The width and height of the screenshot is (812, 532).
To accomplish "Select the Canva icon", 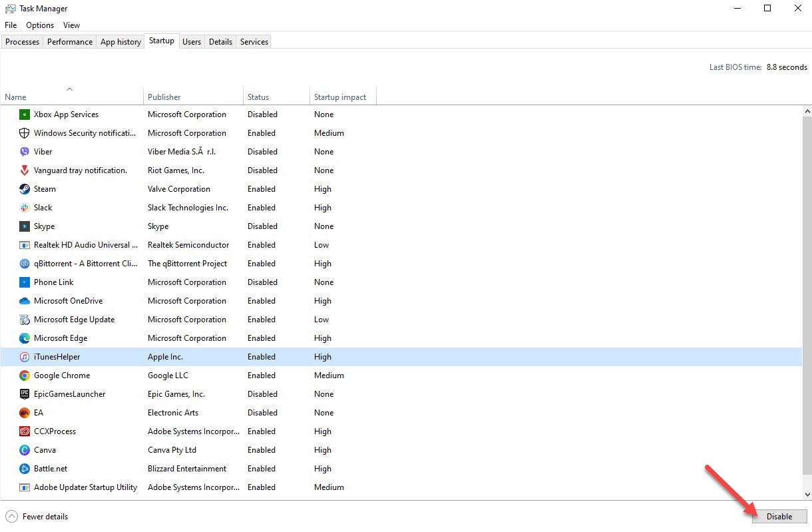I will tap(25, 450).
